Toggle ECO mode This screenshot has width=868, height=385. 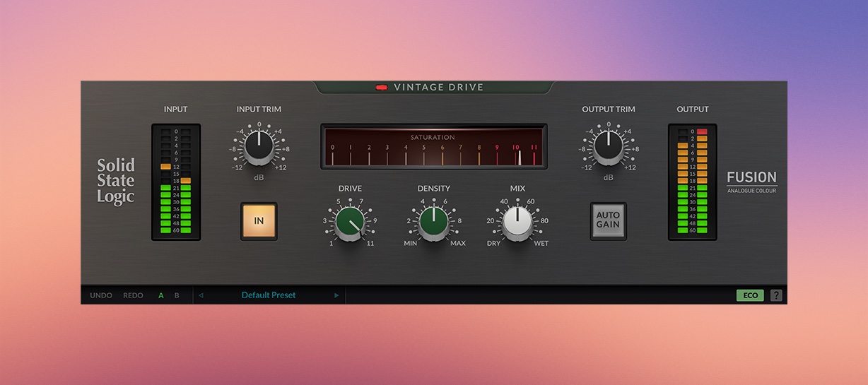[750, 295]
